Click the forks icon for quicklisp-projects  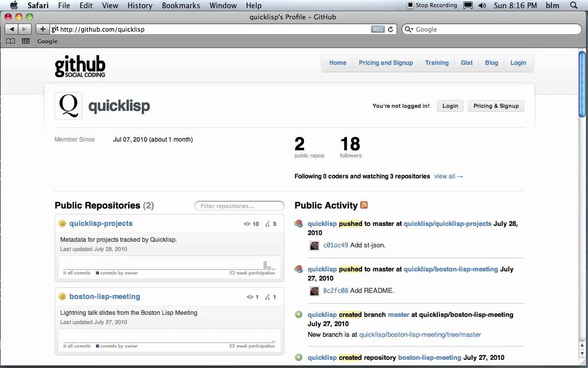tap(267, 224)
